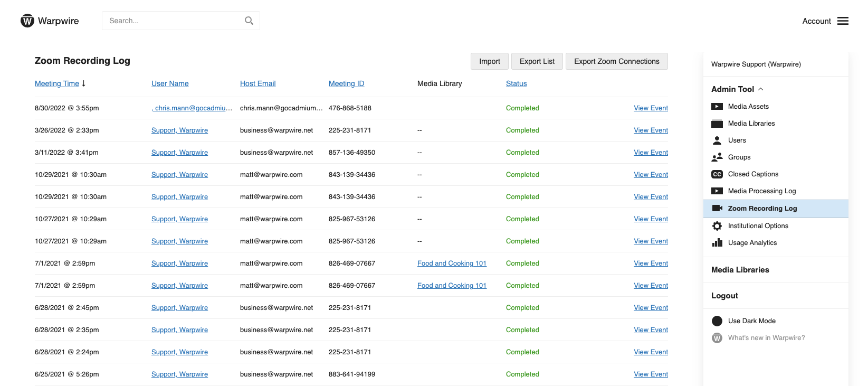Click the Media Library column header

coord(440,83)
